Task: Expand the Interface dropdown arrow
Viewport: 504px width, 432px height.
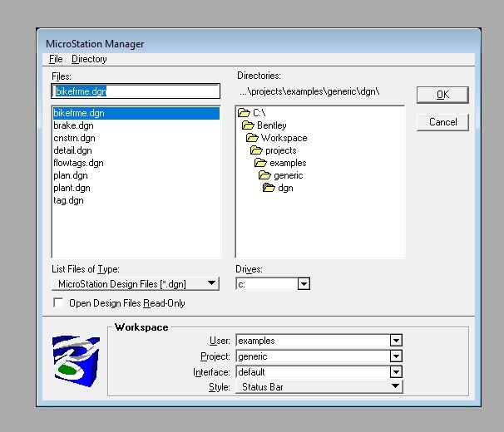Action: [396, 372]
